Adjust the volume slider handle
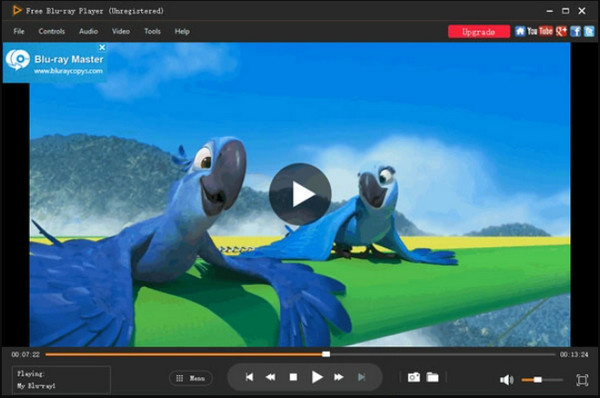 [538, 380]
